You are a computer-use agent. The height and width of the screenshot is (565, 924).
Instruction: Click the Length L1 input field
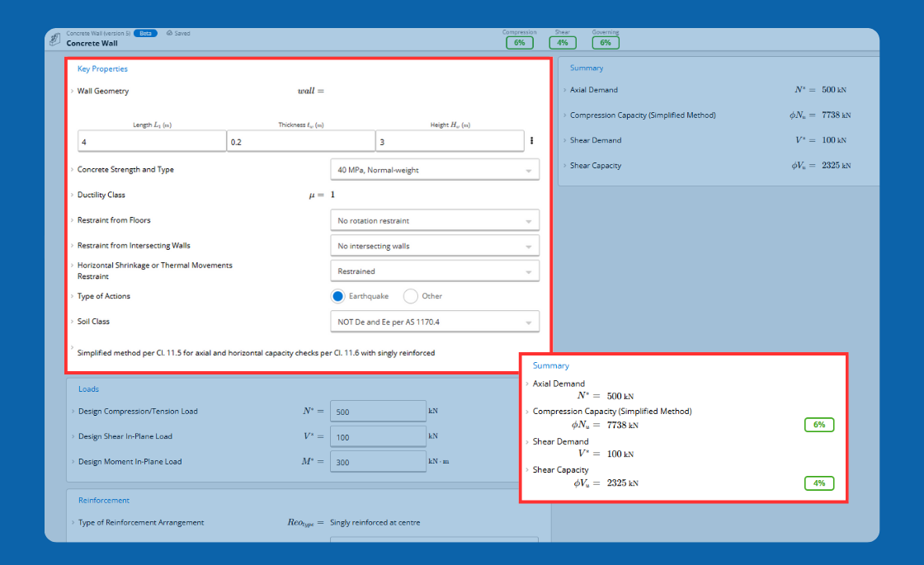coord(152,141)
